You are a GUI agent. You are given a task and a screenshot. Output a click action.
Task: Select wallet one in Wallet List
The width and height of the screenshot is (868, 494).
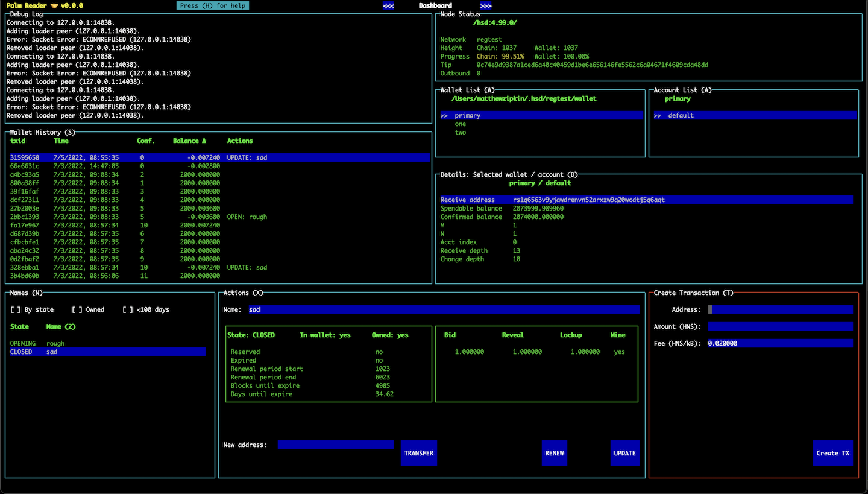tap(542, 124)
